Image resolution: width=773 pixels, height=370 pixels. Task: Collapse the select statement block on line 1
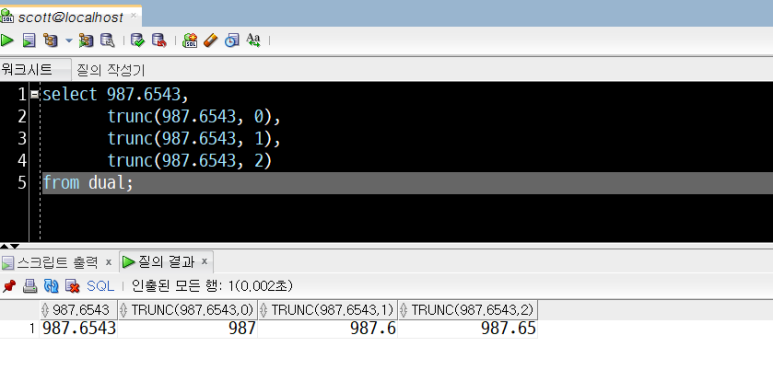point(34,94)
